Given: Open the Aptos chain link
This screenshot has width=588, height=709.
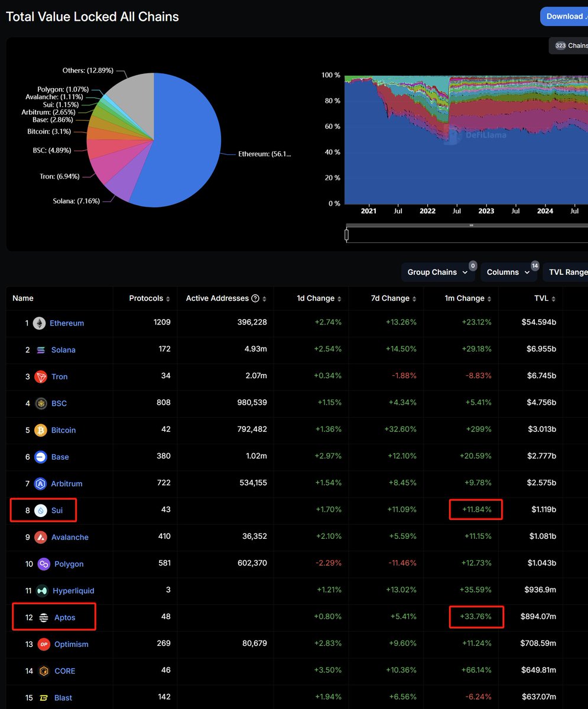Looking at the screenshot, I should (64, 617).
